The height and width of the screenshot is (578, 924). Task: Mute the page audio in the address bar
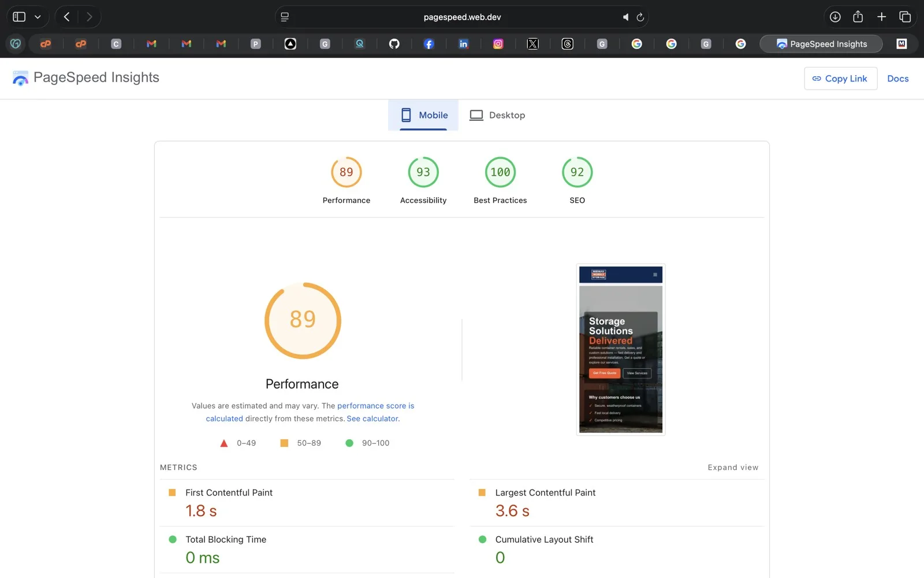coord(625,17)
